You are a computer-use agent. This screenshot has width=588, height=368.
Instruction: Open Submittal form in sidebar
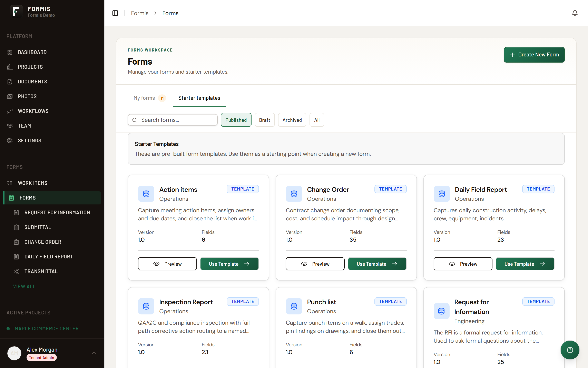[55, 227]
